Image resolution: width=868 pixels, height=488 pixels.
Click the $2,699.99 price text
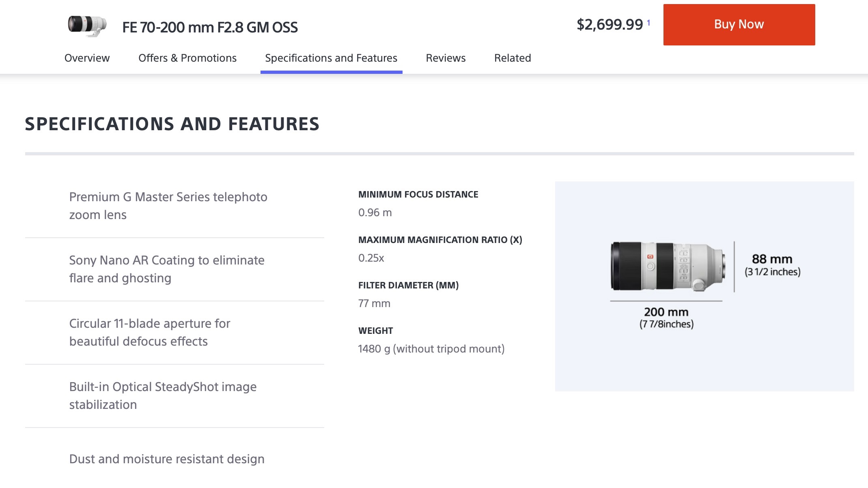click(x=610, y=25)
